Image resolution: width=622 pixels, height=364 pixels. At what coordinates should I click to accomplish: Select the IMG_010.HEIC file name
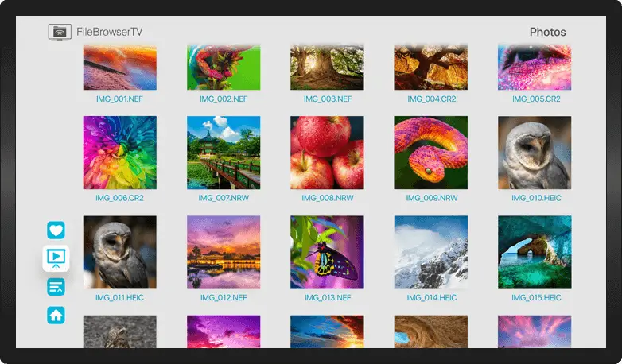coord(536,198)
